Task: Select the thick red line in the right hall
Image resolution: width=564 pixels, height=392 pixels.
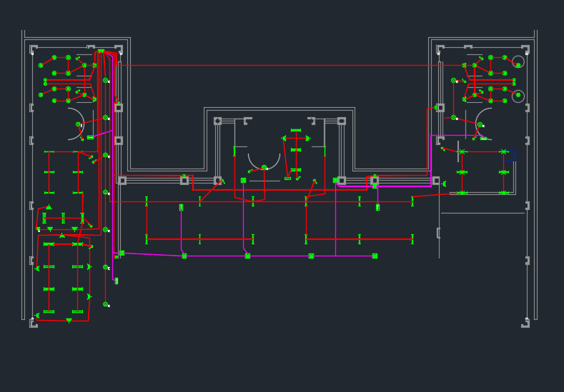Action: coord(359,239)
